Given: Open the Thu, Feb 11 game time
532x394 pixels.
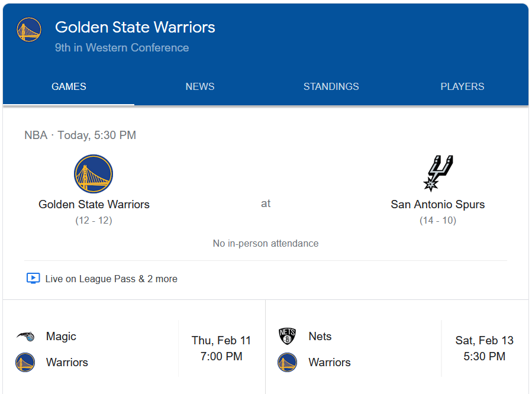Looking at the screenshot, I should point(221,348).
